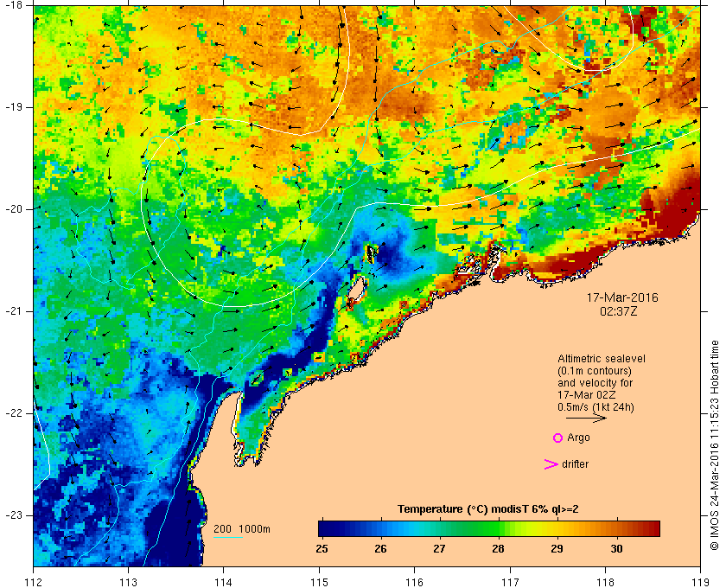This screenshot has height=588, width=726.
Task: Click latitude axis label -22
Action: pyautogui.click(x=13, y=413)
